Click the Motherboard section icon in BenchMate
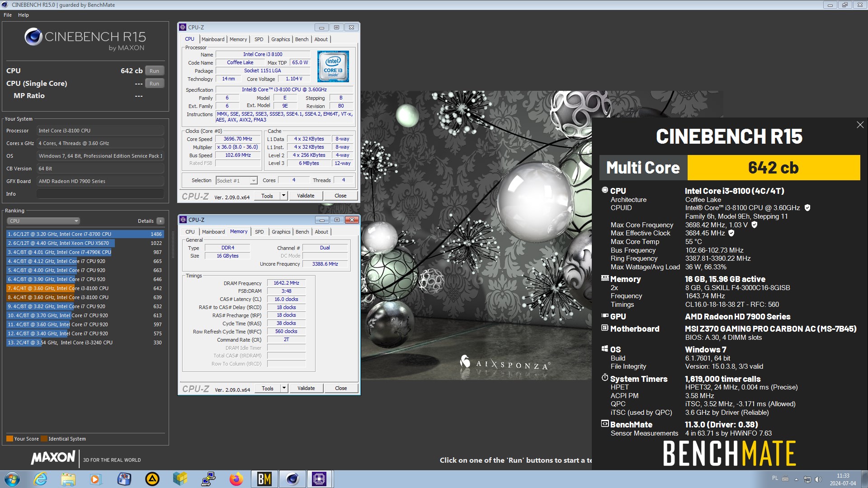This screenshot has width=868, height=488. [x=605, y=328]
